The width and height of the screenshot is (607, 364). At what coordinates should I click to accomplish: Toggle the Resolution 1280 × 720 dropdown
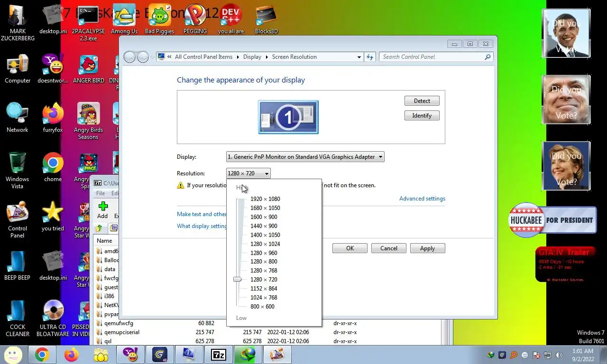(x=248, y=173)
